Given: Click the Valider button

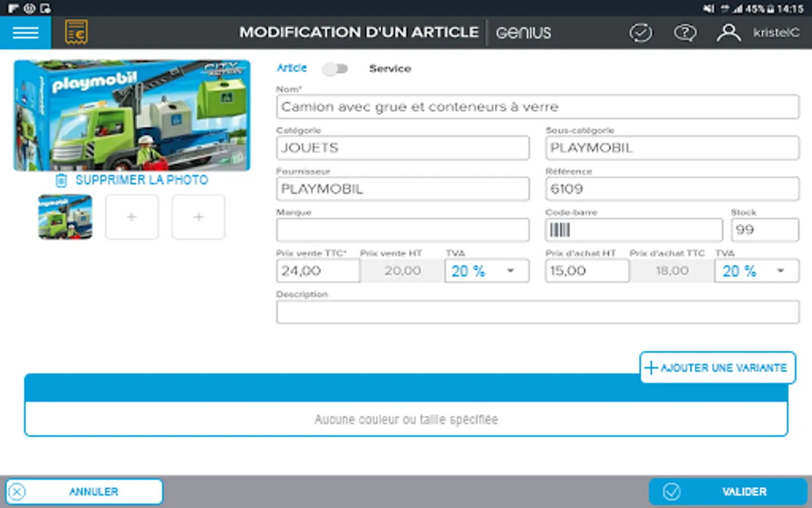Looking at the screenshot, I should pyautogui.click(x=728, y=492).
